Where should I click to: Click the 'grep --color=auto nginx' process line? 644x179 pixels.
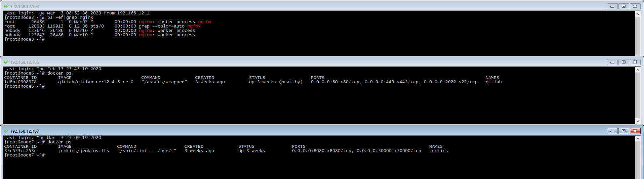pyautogui.click(x=170, y=26)
